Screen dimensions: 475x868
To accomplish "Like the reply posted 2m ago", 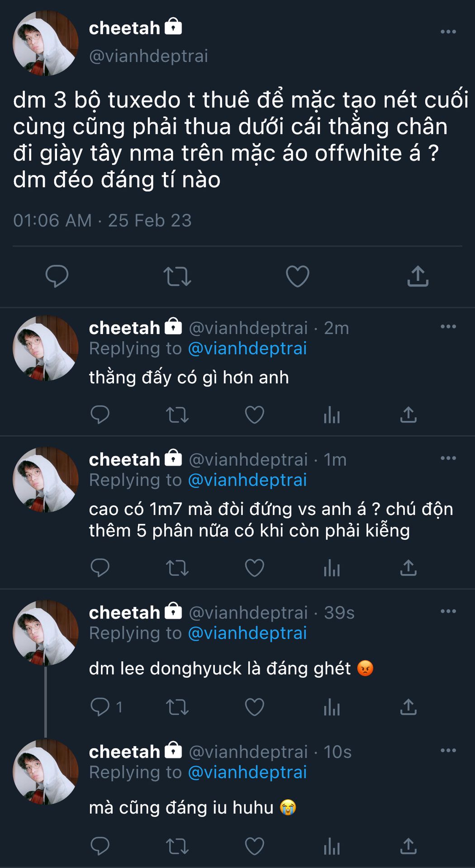I will 254,415.
